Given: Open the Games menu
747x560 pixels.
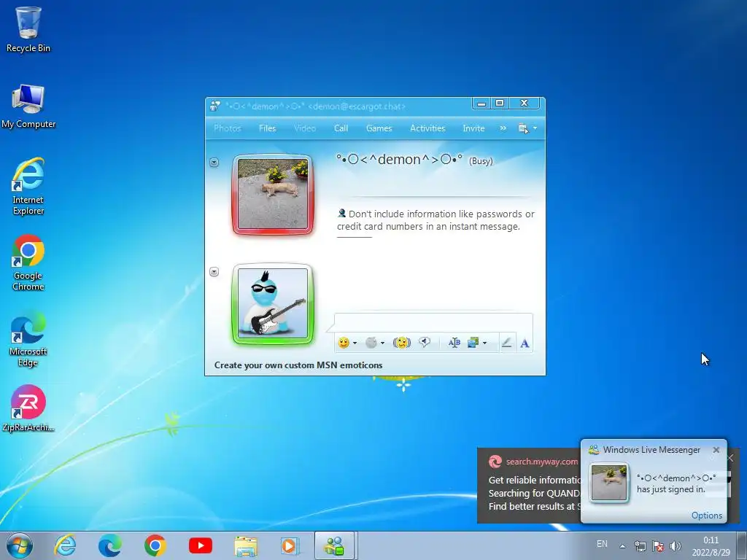Looking at the screenshot, I should point(379,128).
